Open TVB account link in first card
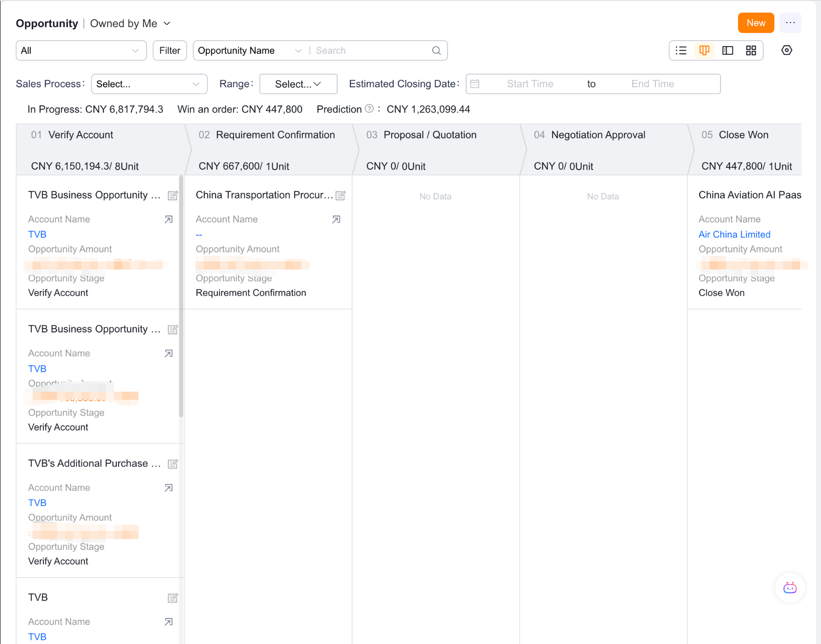The width and height of the screenshot is (821, 644). click(37, 234)
